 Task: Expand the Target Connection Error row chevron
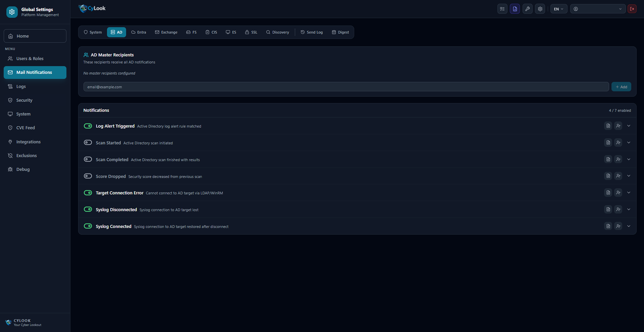pos(629,193)
